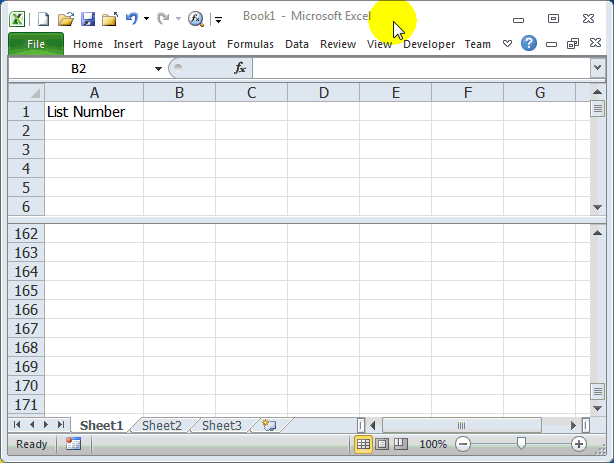This screenshot has height=463, width=614.
Task: Click lower pane vertical scrollbar thumb
Action: click(597, 391)
